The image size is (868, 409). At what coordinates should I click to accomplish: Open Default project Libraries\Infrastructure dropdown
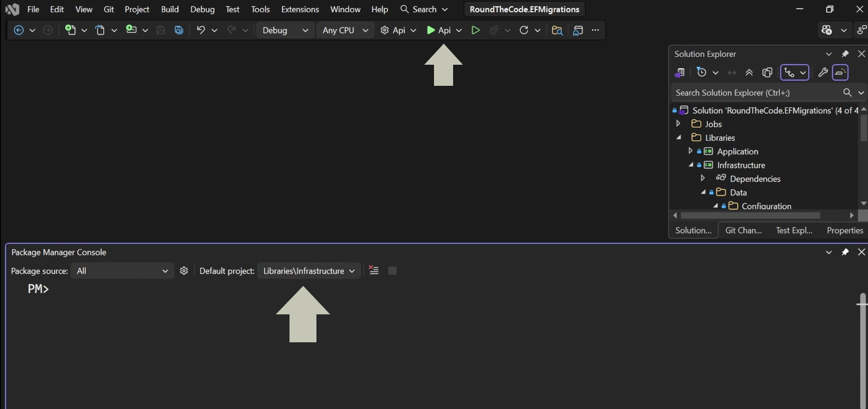(x=309, y=271)
